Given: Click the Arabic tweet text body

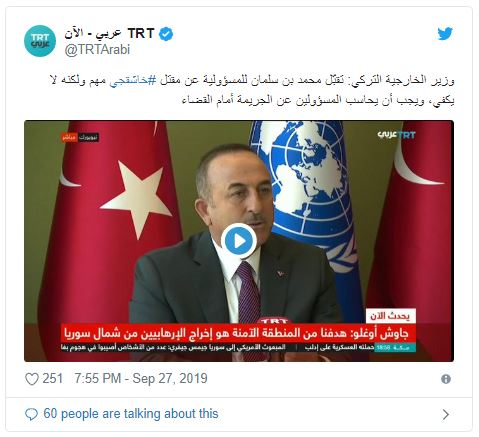Looking at the screenshot, I should [252, 90].
